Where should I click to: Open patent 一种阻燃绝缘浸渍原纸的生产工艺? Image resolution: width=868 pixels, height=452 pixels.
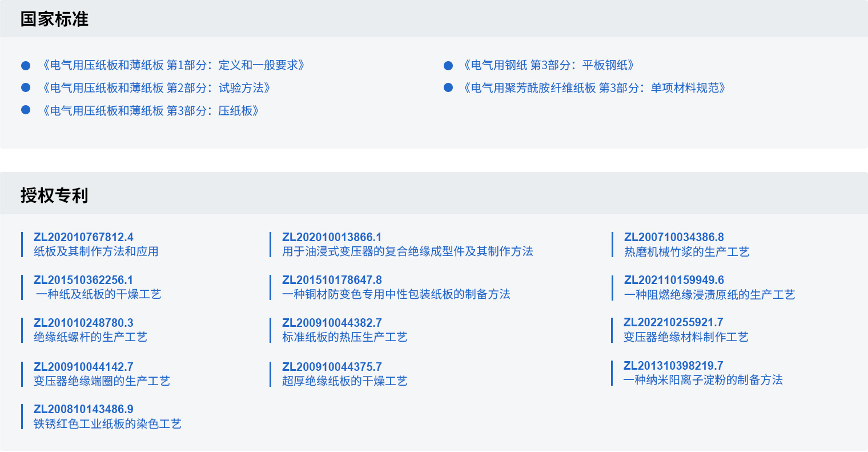709,295
